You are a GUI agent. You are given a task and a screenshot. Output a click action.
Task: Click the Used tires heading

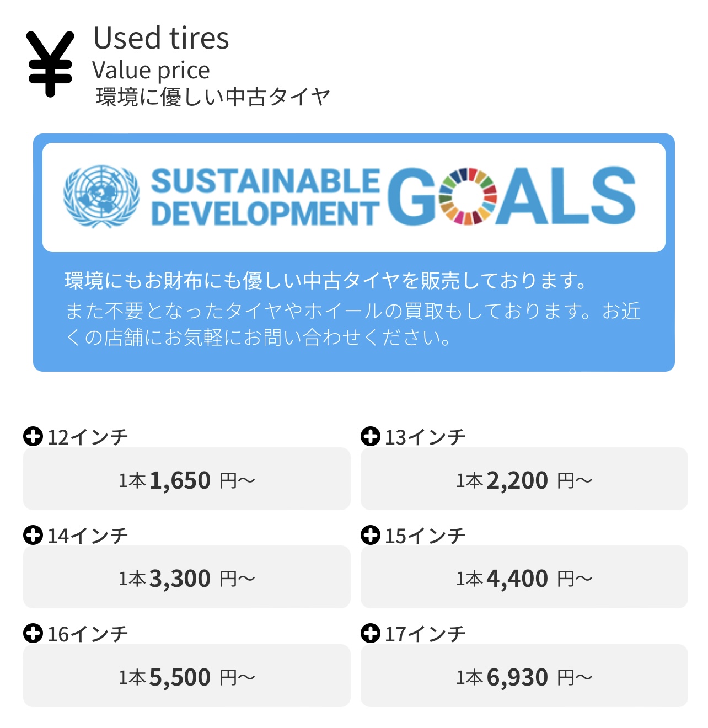(161, 38)
